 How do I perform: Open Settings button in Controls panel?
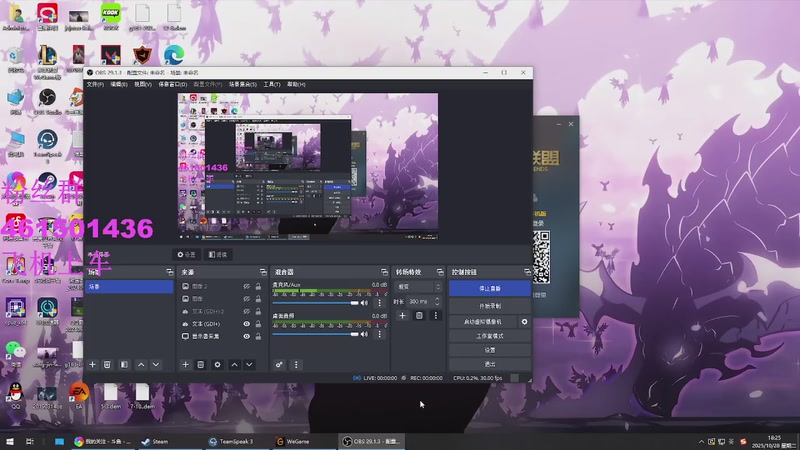click(490, 351)
